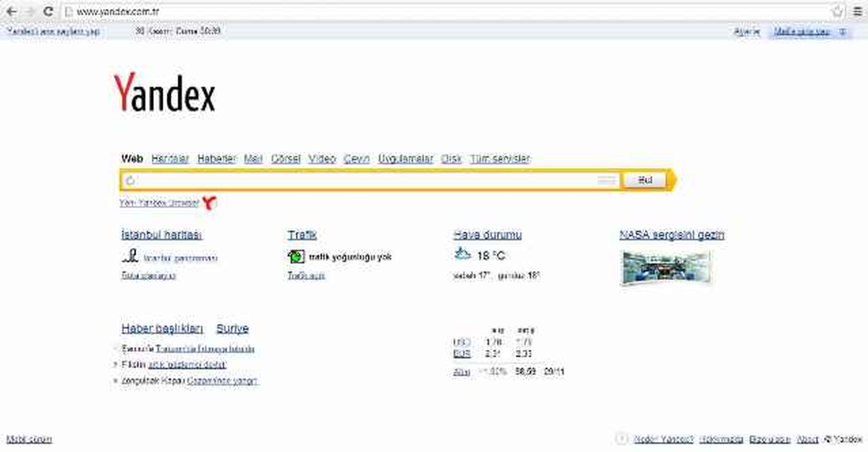The image size is (868, 452).
Task: Open the Disk tab
Action: [451, 158]
